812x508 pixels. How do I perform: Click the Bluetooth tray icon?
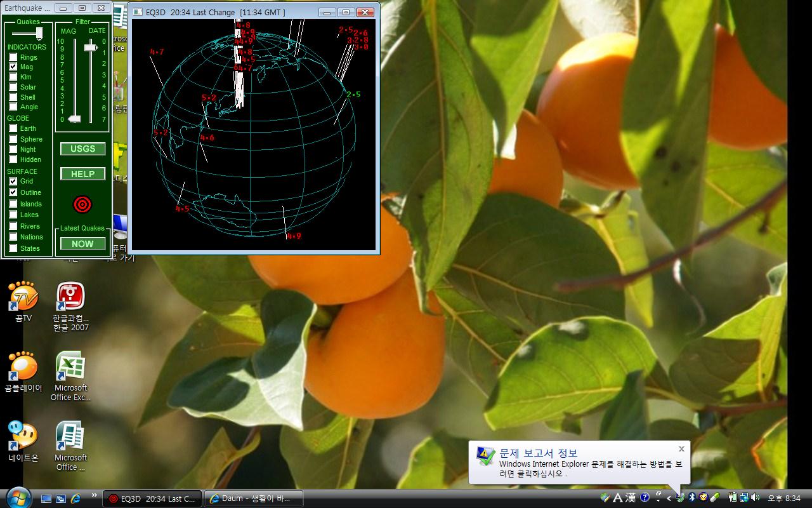pyautogui.click(x=693, y=498)
